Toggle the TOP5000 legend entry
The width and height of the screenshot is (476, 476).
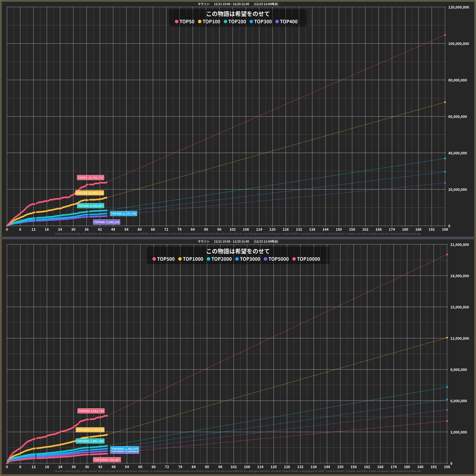coord(276,259)
